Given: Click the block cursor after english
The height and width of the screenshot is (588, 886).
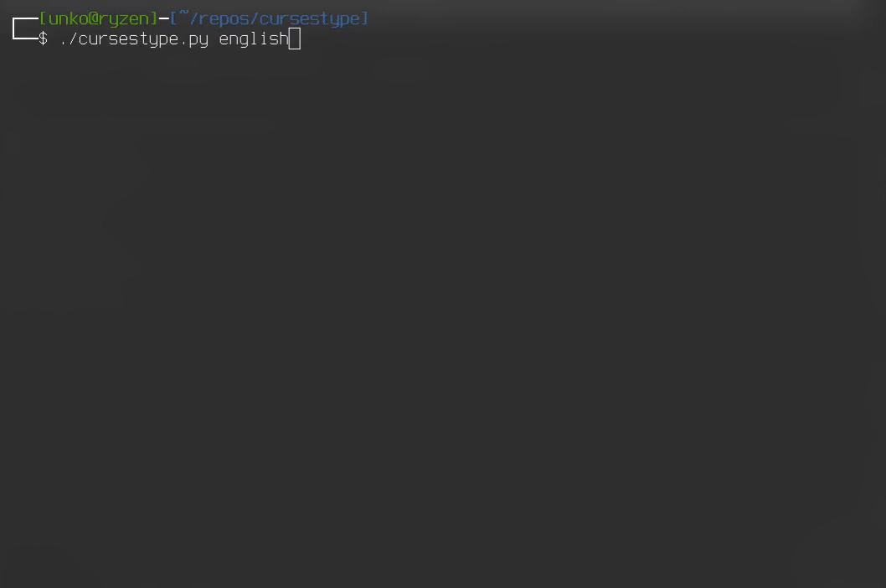Looking at the screenshot, I should point(295,39).
